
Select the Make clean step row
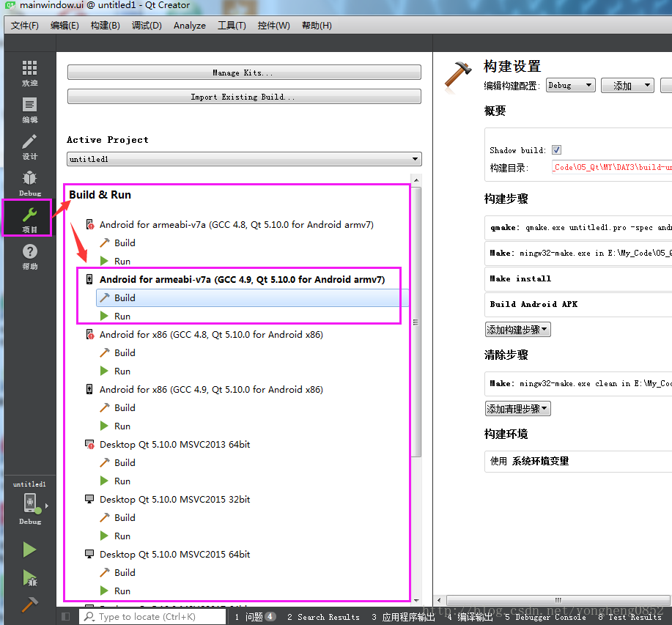[579, 383]
